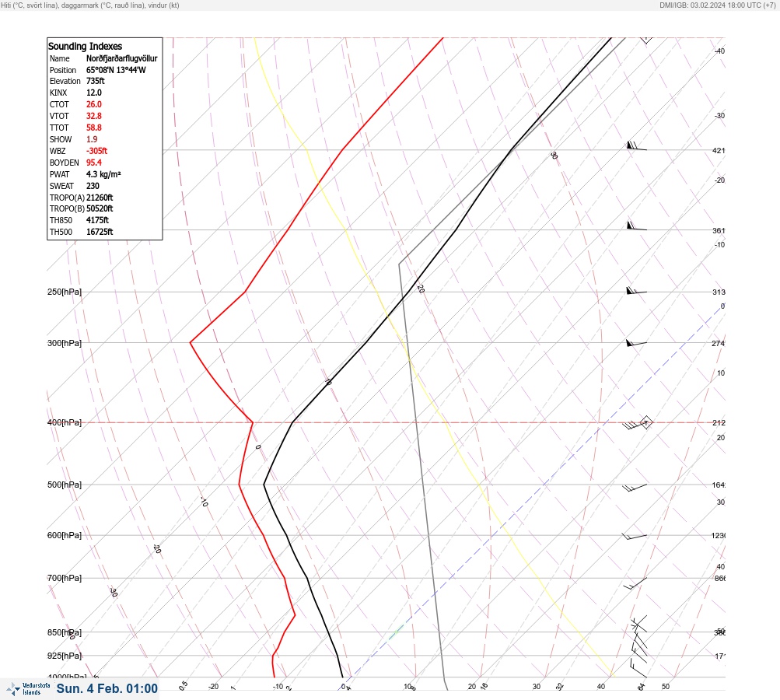Click the Veðurstofa Íslands logo
780x700 pixels.
28,689
